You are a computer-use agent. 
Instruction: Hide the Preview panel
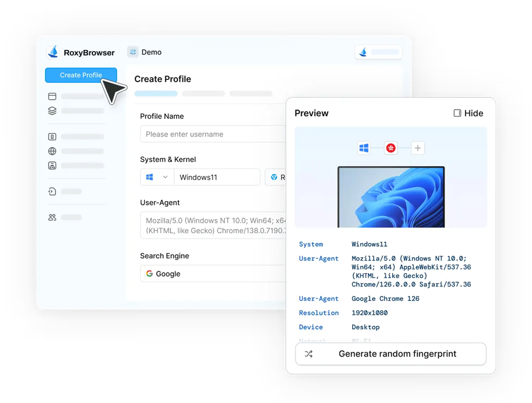click(x=468, y=113)
